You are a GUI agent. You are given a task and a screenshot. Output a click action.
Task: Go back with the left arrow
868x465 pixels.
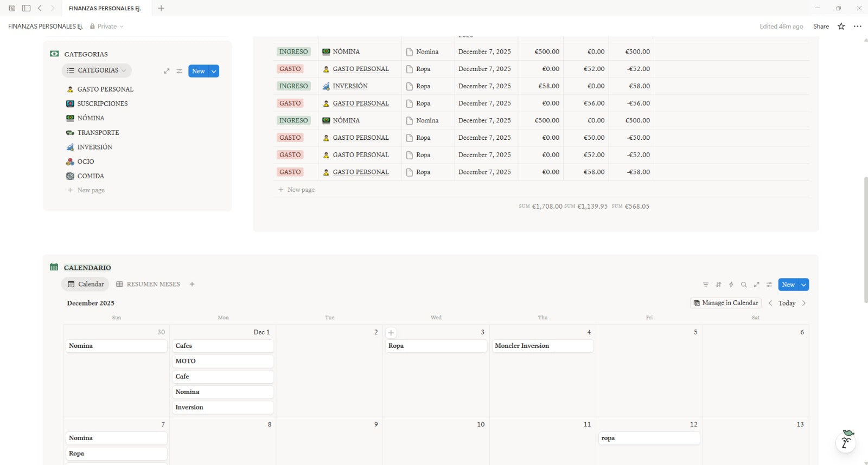coord(40,8)
